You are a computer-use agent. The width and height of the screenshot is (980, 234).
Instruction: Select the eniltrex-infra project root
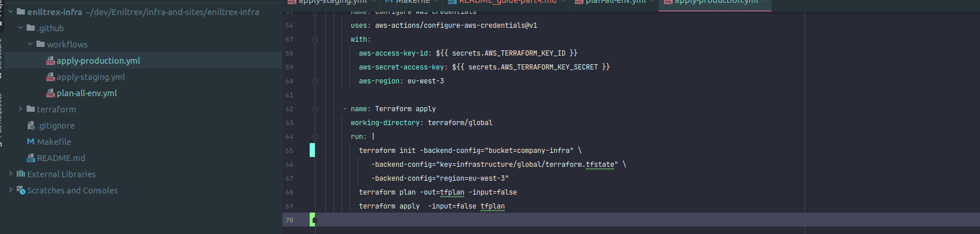click(55, 12)
